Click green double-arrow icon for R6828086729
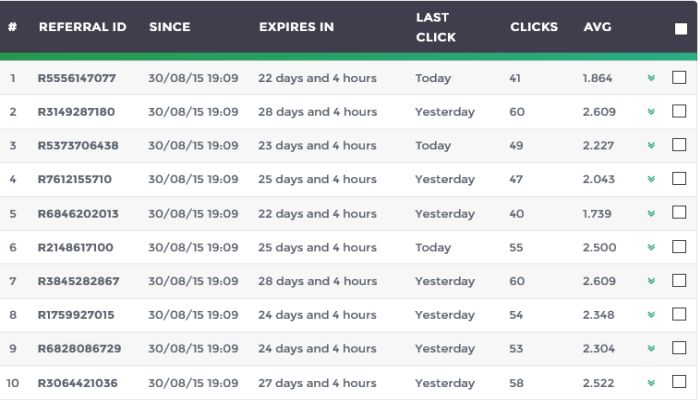Image resolution: width=700 pixels, height=400 pixels. point(651,349)
